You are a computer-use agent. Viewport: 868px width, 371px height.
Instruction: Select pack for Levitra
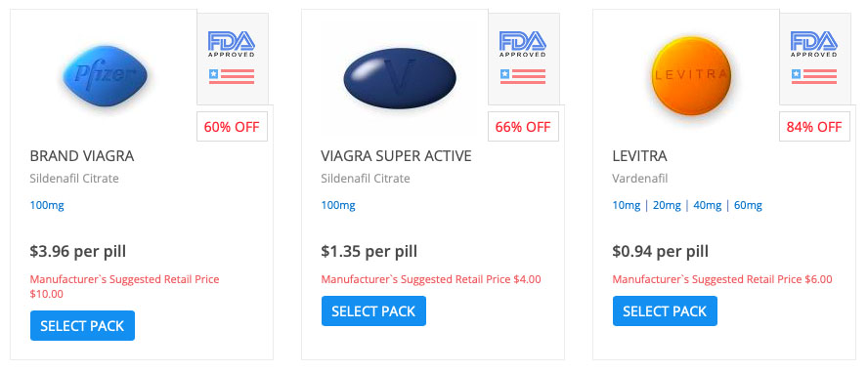point(665,311)
